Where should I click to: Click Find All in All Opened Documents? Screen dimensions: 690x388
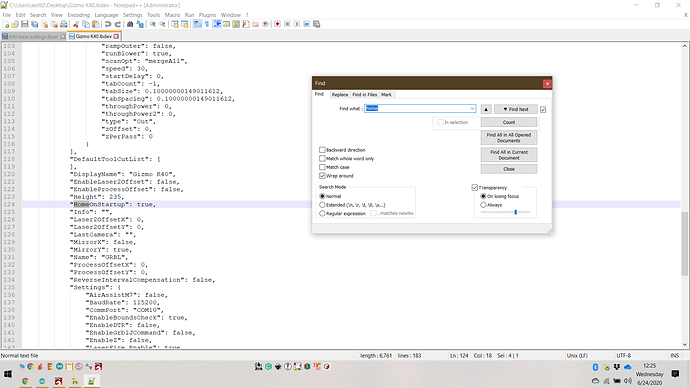509,138
